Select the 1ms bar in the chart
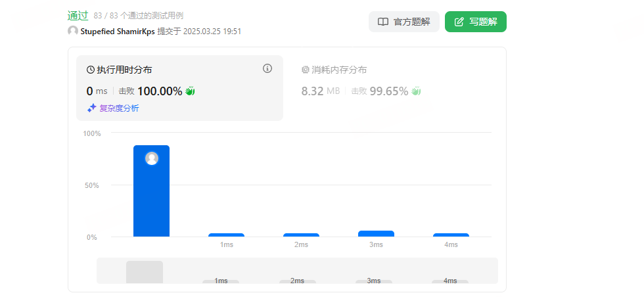The width and height of the screenshot is (644, 297). [x=226, y=235]
